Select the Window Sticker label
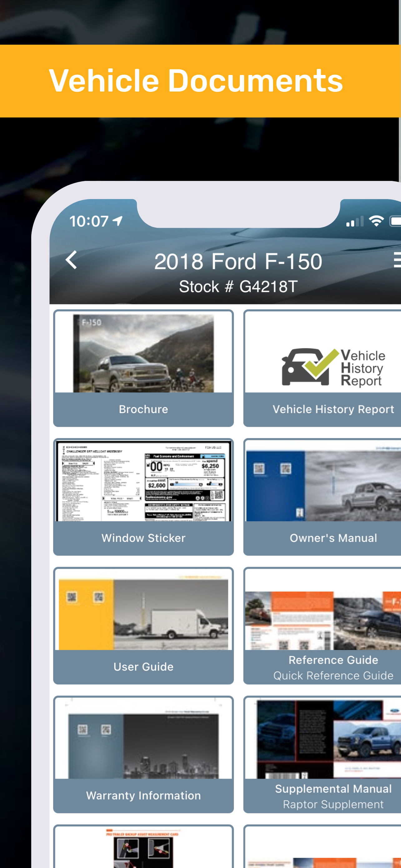This screenshot has height=868, width=401. (143, 538)
